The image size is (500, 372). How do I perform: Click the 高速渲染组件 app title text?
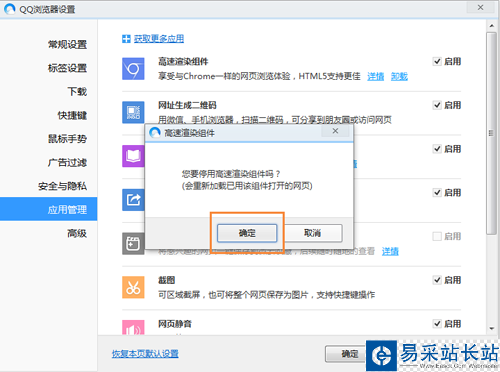click(183, 61)
